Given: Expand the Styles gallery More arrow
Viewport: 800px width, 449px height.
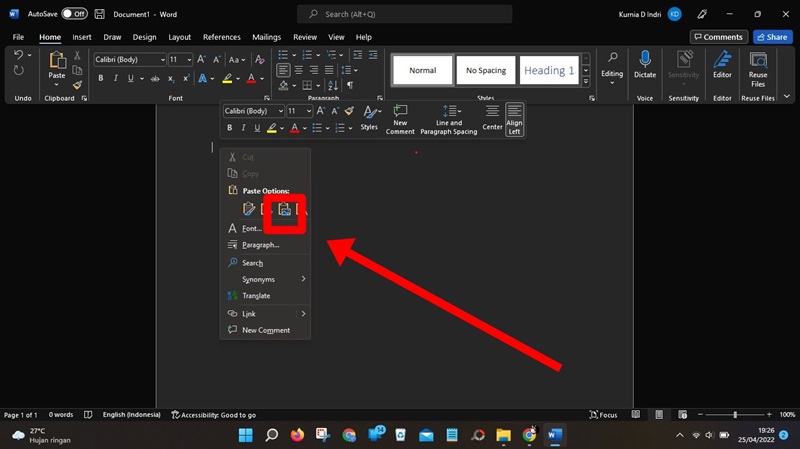Looking at the screenshot, I should 586,82.
